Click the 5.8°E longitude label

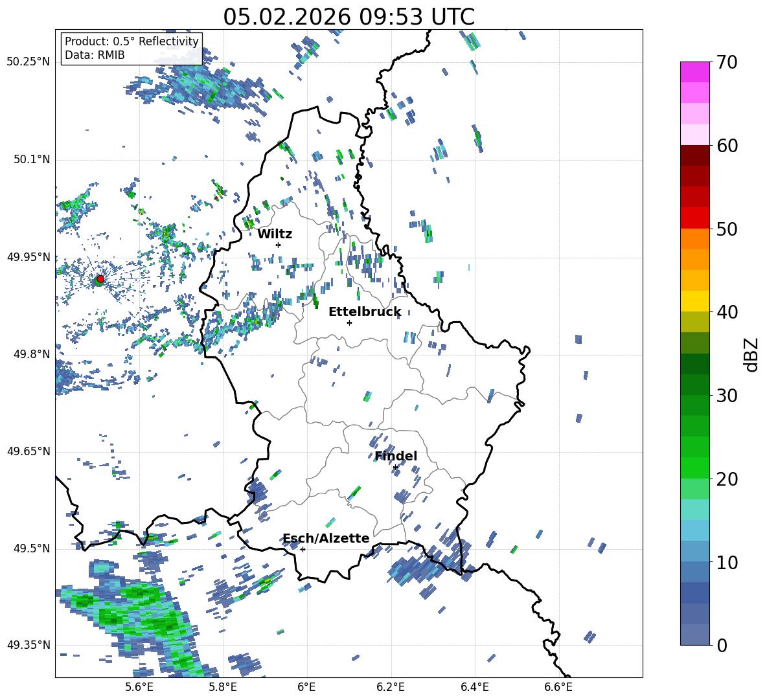223,687
